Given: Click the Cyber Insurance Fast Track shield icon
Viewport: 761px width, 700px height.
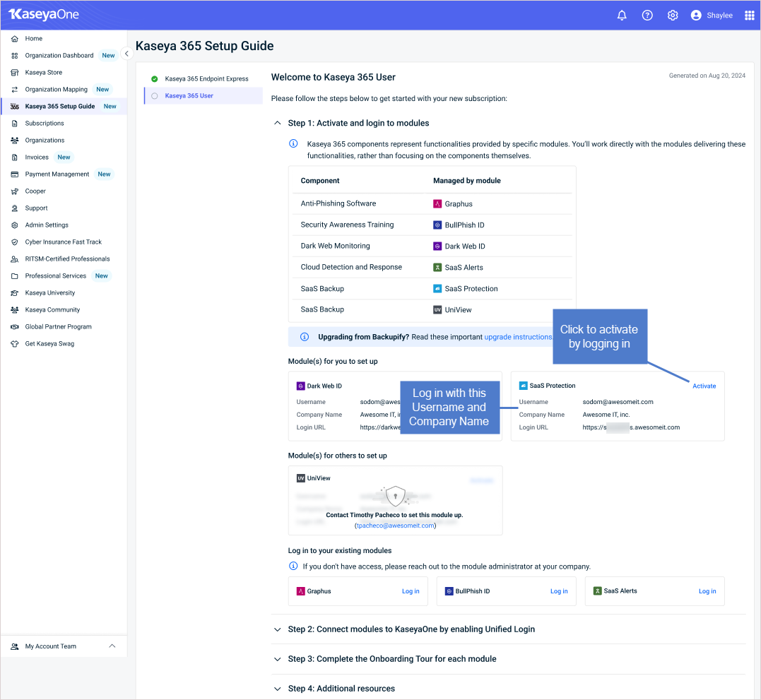Looking at the screenshot, I should pyautogui.click(x=15, y=242).
